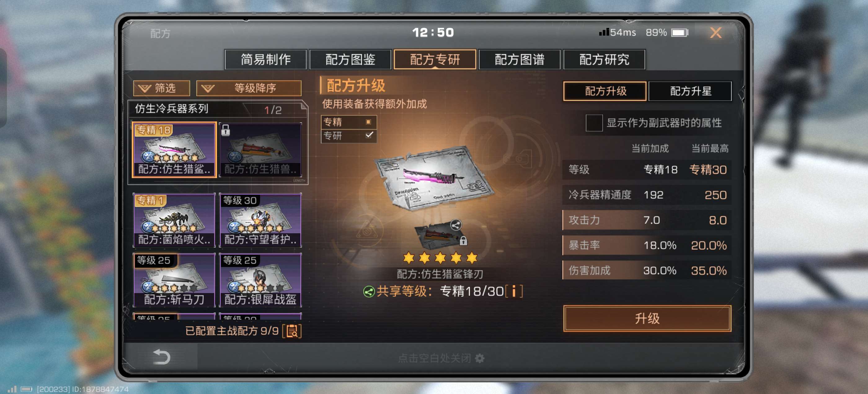Enable 显示作为副武器时的属性 checkbox
This screenshot has height=394, width=868.
[x=594, y=123]
